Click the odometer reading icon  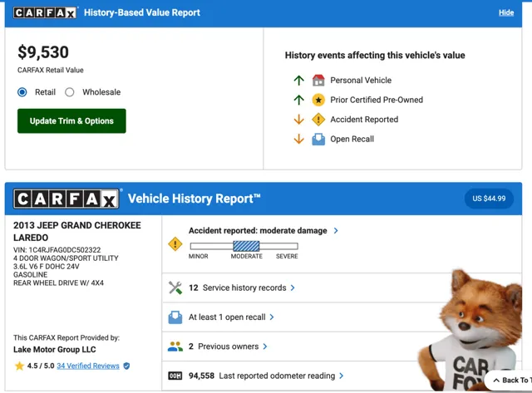(x=175, y=376)
